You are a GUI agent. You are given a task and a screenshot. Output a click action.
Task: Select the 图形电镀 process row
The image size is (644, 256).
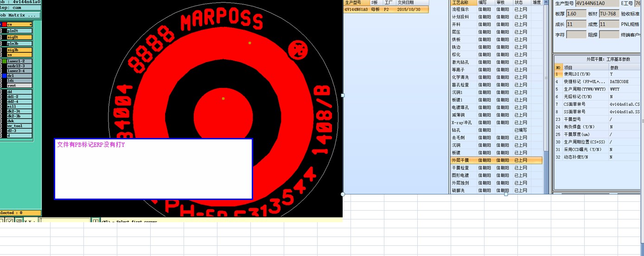tap(496, 175)
